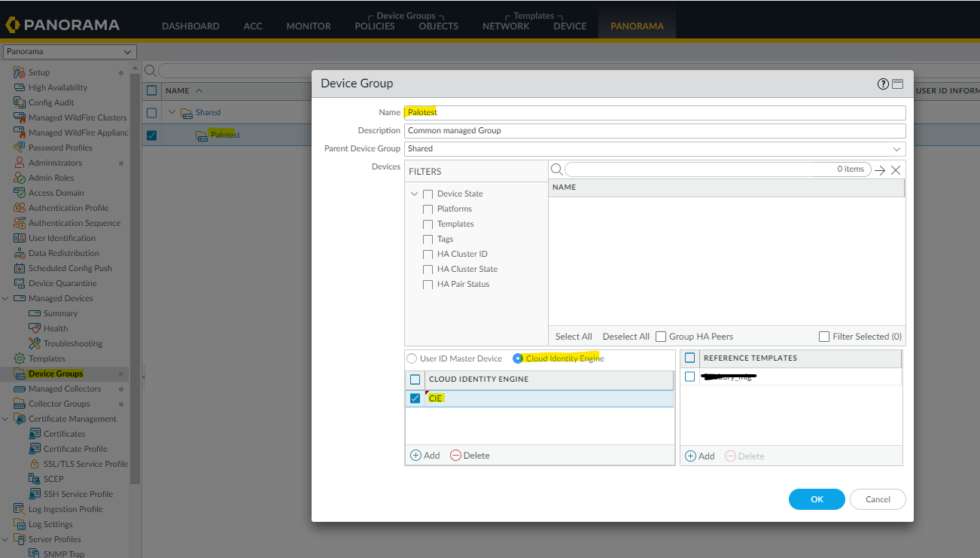The height and width of the screenshot is (558, 980).
Task: Click the Select All link
Action: (572, 337)
